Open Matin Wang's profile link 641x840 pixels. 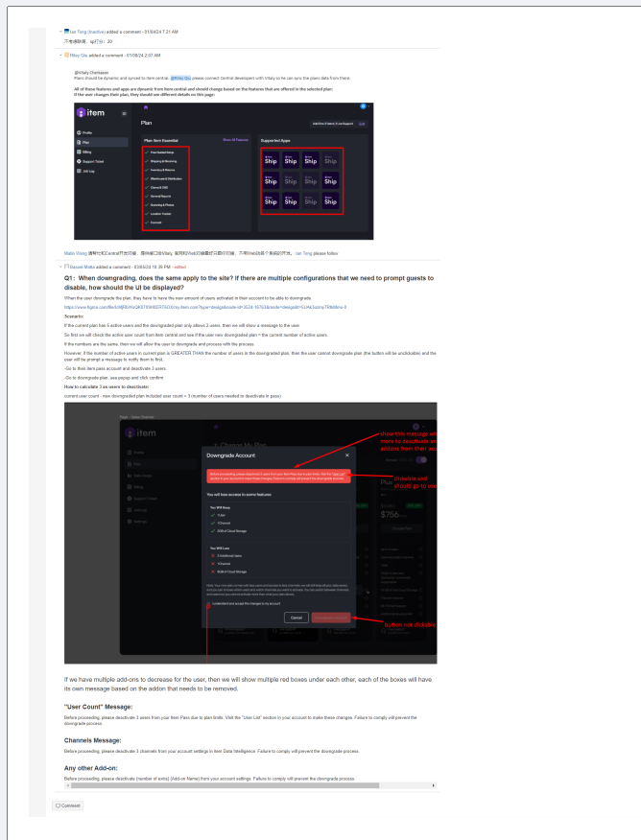pyautogui.click(x=77, y=252)
